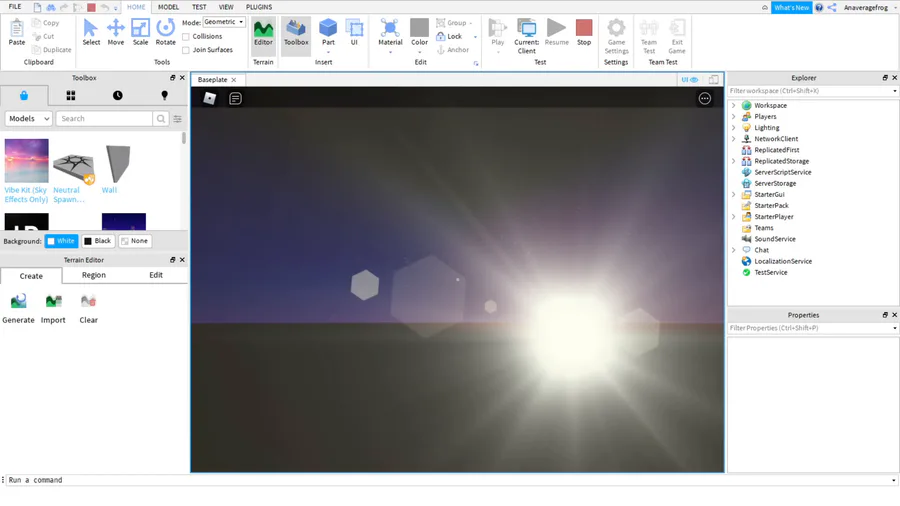This screenshot has width=900, height=506.
Task: Generate terrain in Terrain Editor
Action: click(x=18, y=309)
